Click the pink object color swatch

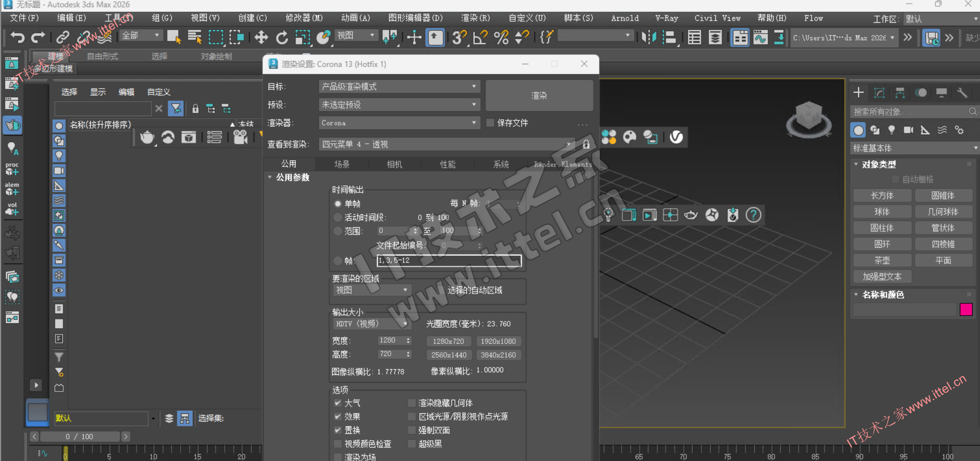966,310
